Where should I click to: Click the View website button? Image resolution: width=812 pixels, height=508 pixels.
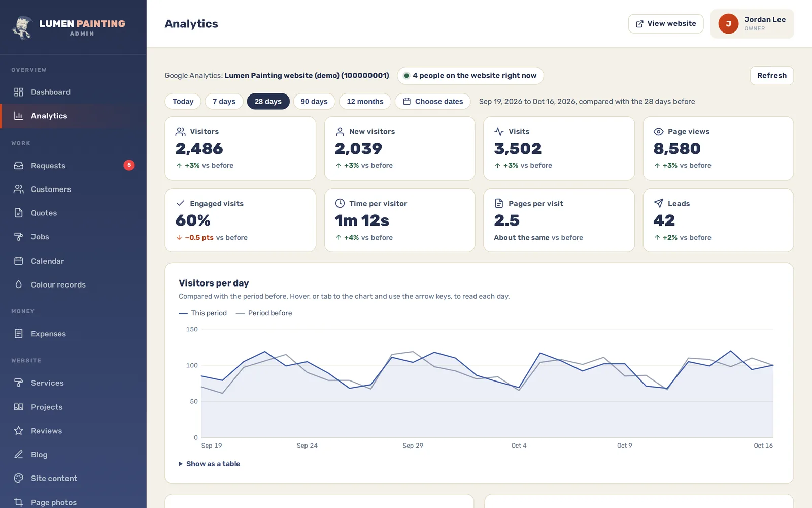(666, 24)
